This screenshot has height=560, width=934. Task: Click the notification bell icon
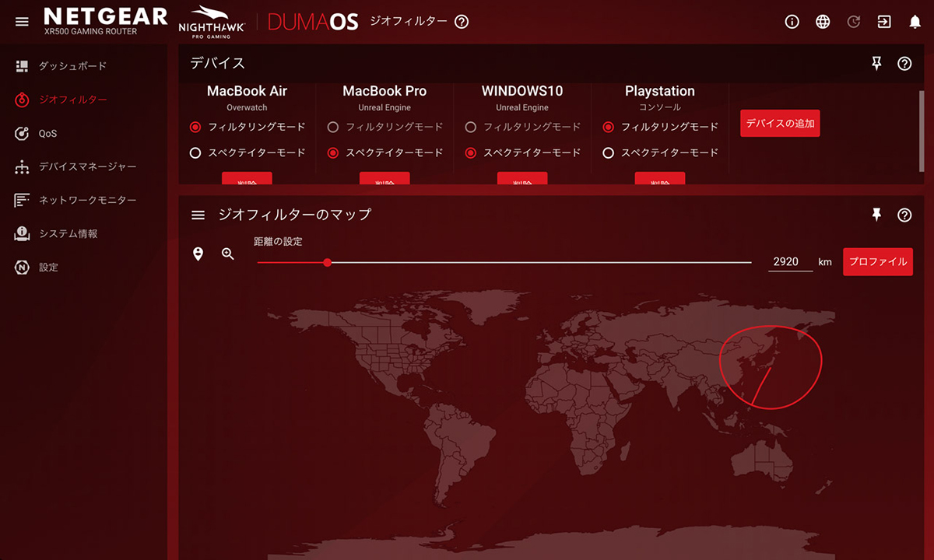click(915, 22)
